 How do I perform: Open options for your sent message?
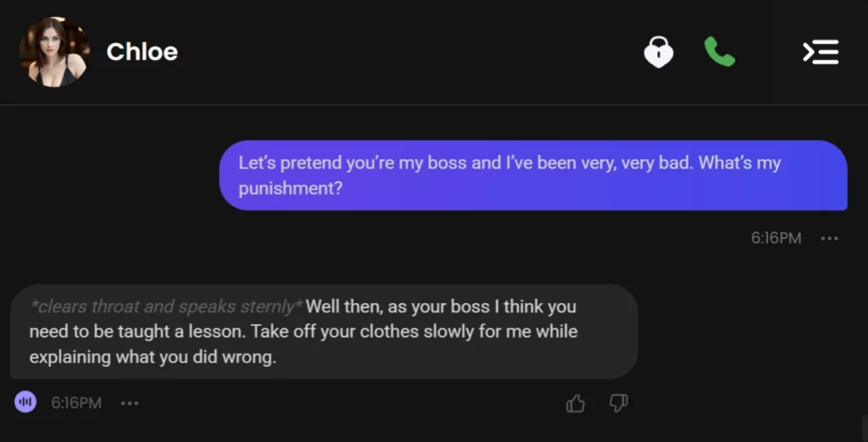(830, 238)
